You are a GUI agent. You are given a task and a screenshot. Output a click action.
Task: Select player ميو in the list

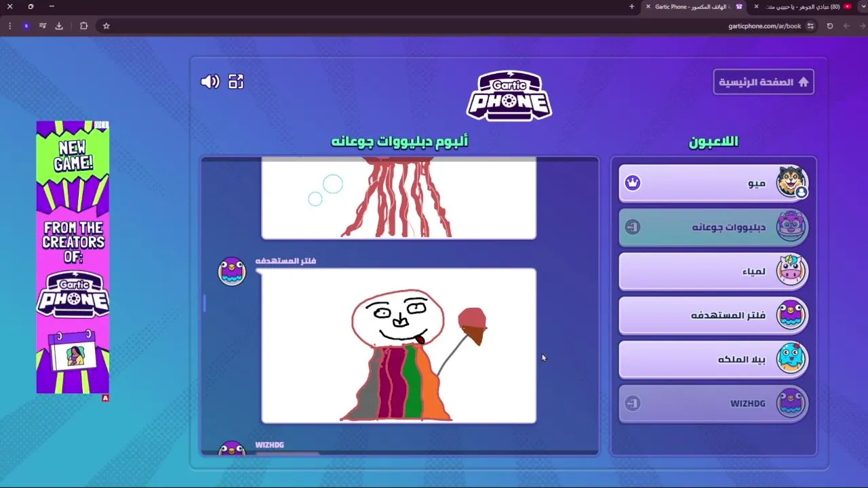click(x=713, y=183)
